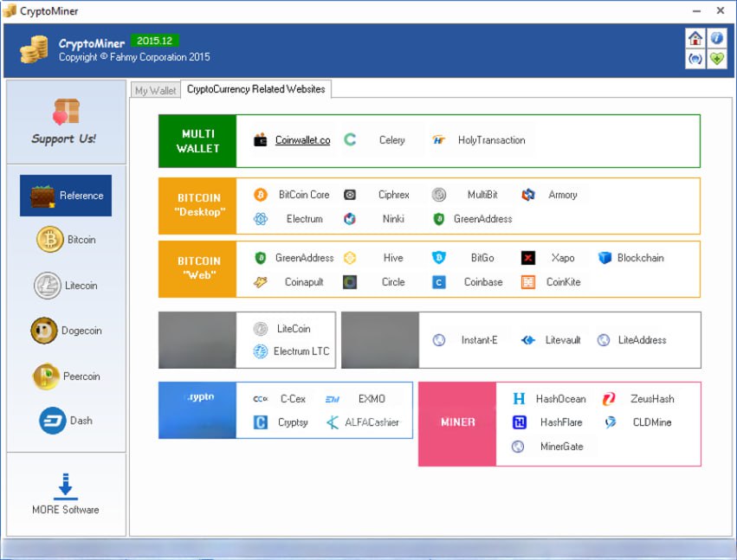Click the Reference sidebar button
Screen dimensions: 737x560
click(67, 196)
